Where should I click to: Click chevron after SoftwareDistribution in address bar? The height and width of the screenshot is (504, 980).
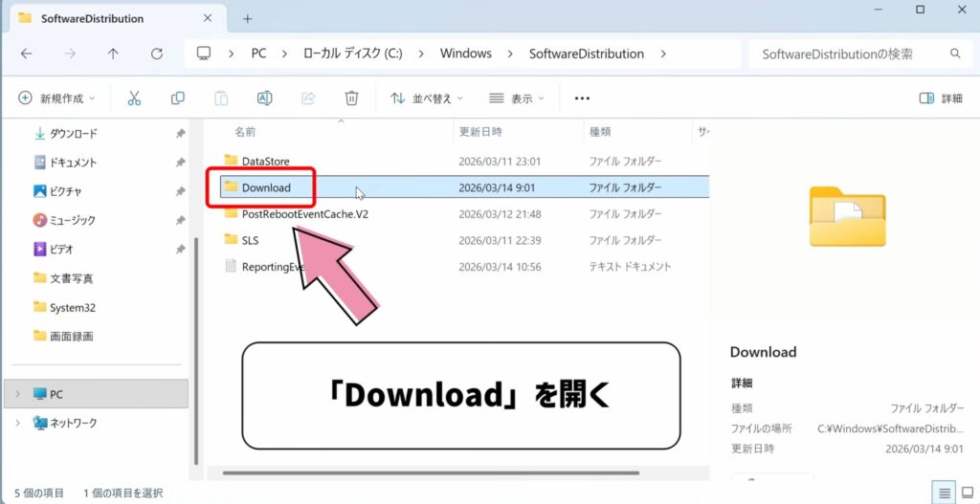pos(663,54)
